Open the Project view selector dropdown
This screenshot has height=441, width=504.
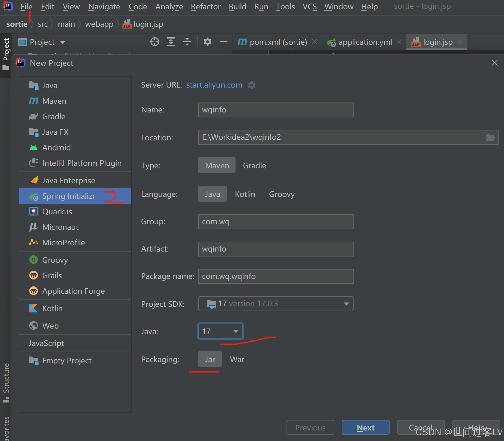pos(42,42)
